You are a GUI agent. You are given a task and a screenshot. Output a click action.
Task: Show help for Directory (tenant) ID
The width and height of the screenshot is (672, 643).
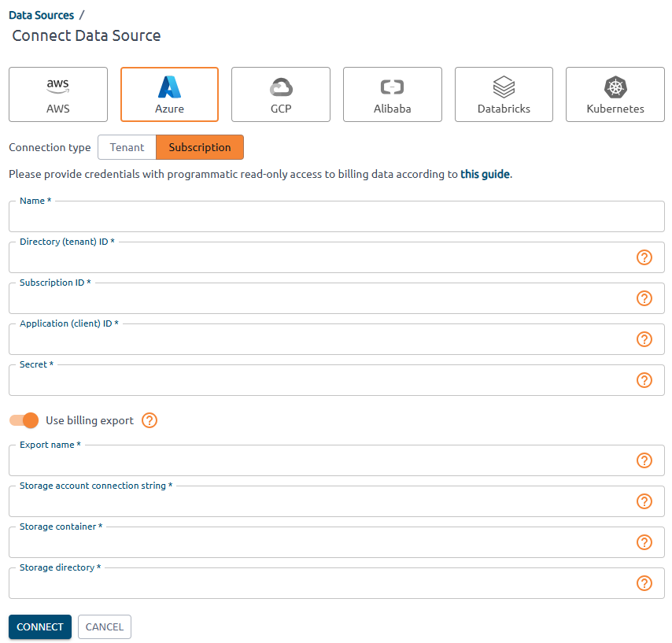coord(644,257)
